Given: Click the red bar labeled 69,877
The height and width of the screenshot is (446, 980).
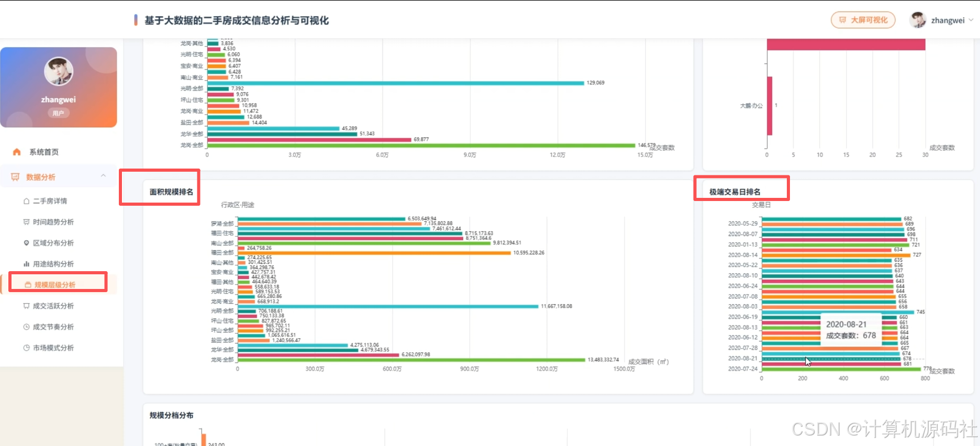Looking at the screenshot, I should [x=309, y=140].
